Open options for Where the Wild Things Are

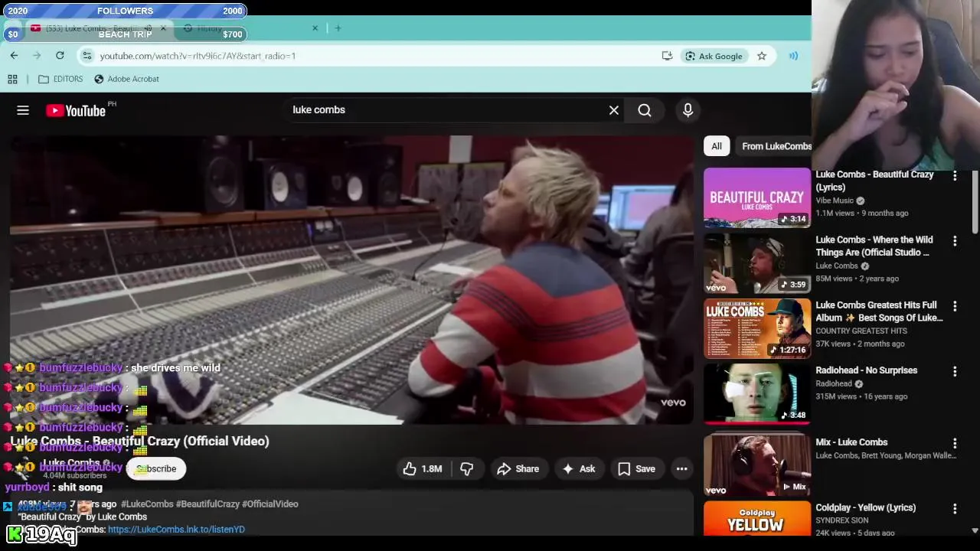(955, 241)
